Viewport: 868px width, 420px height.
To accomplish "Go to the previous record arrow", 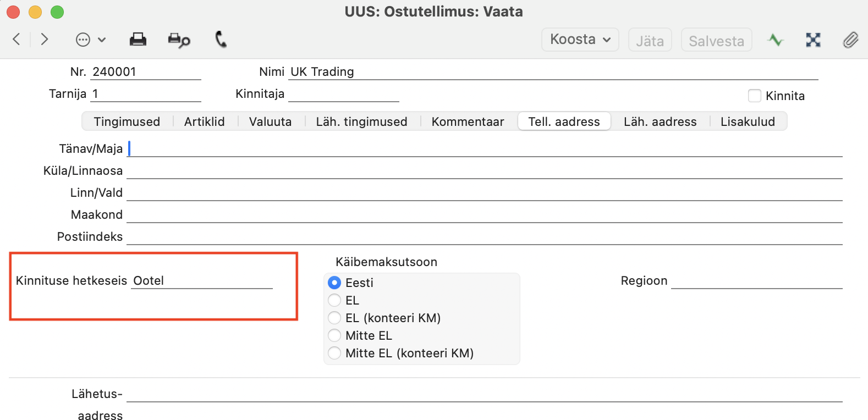I will 17,40.
